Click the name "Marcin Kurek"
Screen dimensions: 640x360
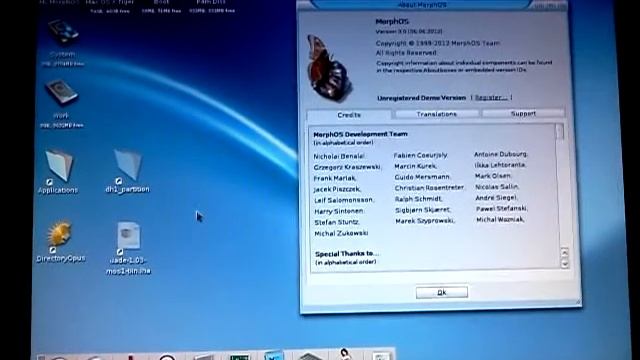tap(416, 166)
